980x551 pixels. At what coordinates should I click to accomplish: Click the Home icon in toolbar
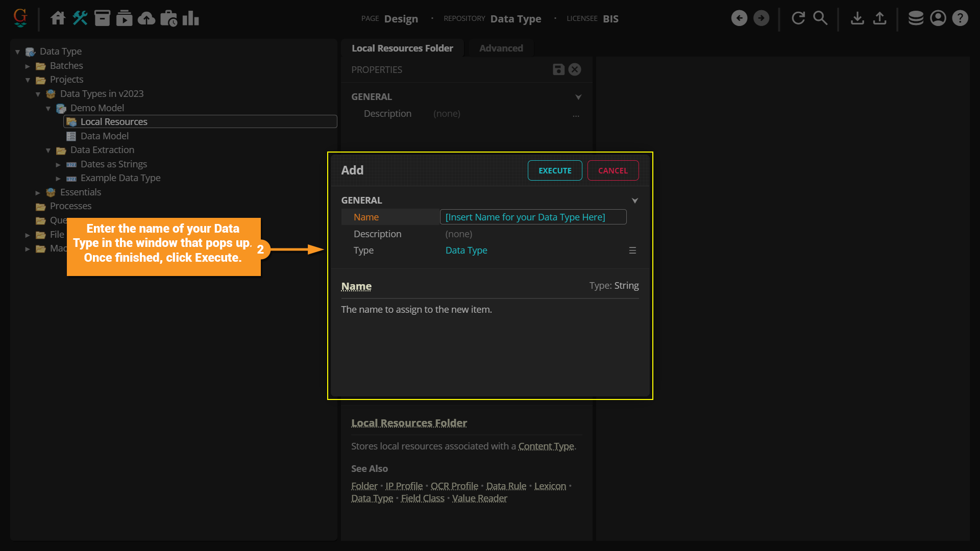pos(58,18)
